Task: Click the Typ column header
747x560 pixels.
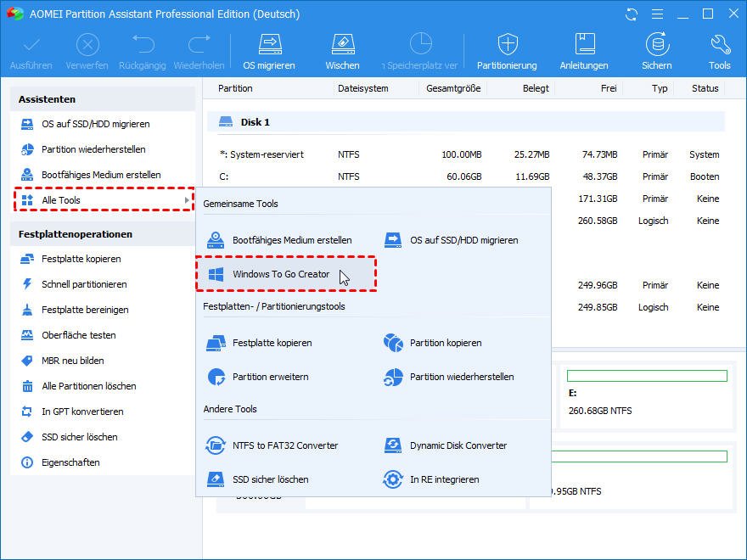Action: click(660, 88)
